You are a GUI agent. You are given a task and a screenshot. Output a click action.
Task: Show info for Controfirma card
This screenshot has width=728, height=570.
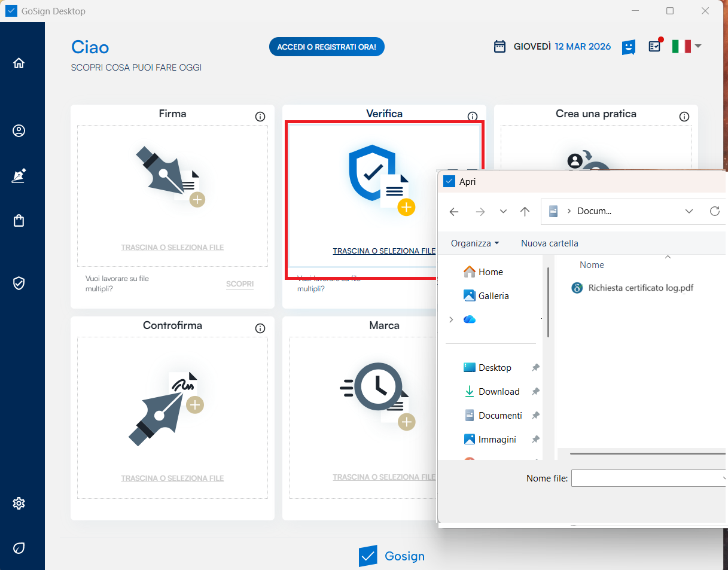260,328
